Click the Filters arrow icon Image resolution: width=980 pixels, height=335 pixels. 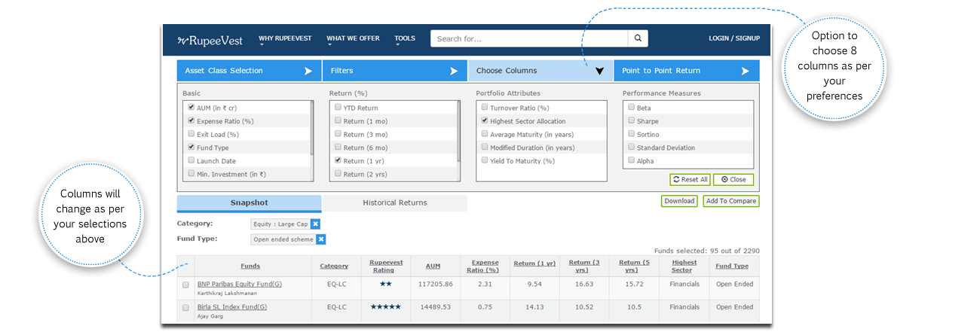pos(454,71)
